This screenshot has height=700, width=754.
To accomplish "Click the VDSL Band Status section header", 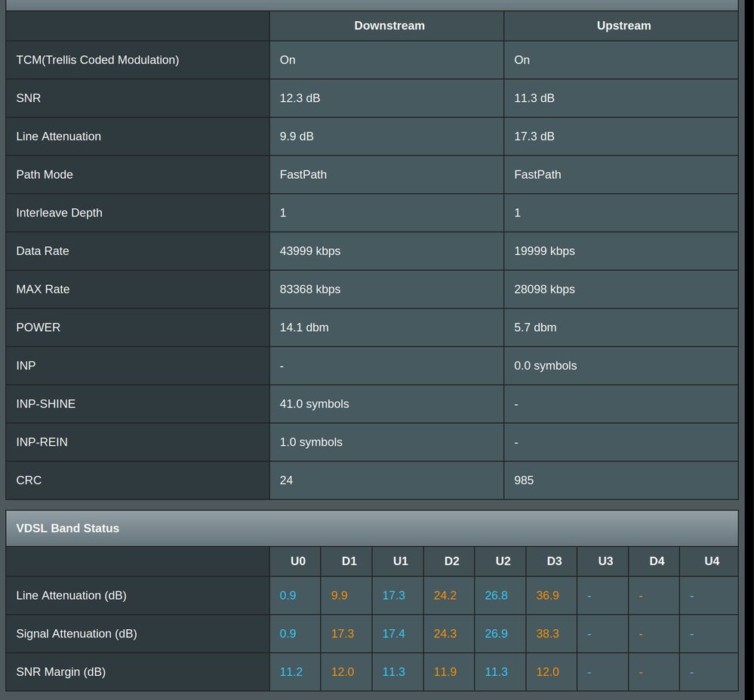I will pyautogui.click(x=67, y=528).
